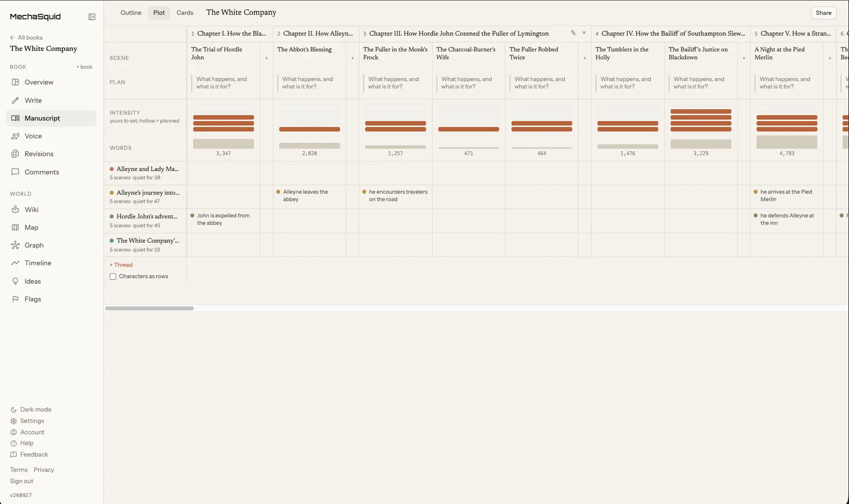Screen dimensions: 849x504
Task: Click the MechaSquid logo
Action: 35,16
